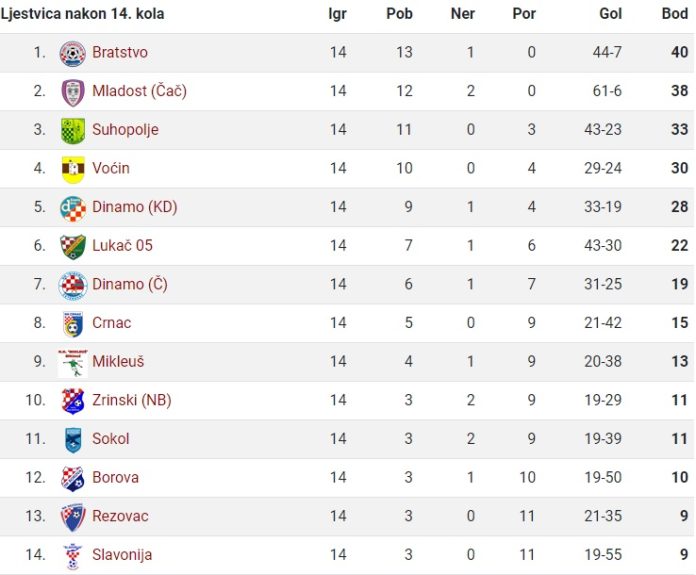The image size is (696, 575).
Task: Click the Crnac blue shield crest
Action: click(x=73, y=324)
